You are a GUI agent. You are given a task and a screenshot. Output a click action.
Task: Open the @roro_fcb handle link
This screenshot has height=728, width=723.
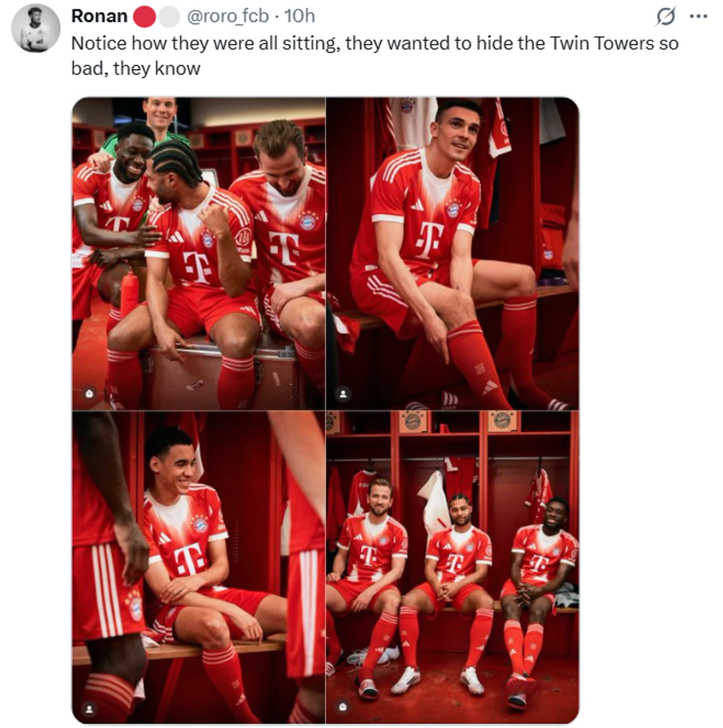pyautogui.click(x=227, y=16)
